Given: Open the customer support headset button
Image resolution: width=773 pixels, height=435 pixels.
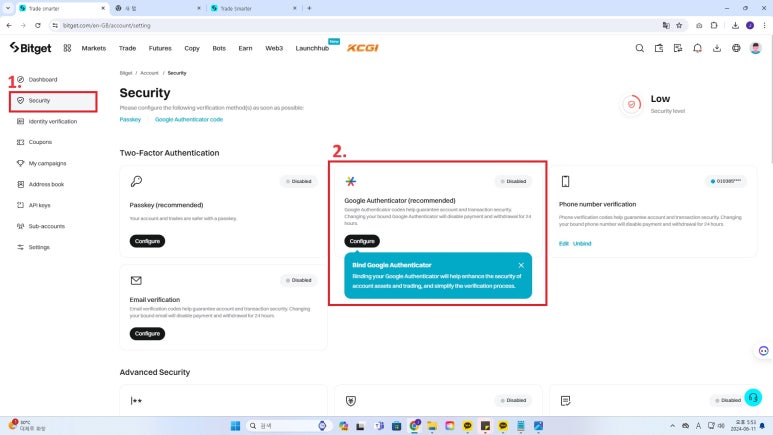Looking at the screenshot, I should point(753,398).
